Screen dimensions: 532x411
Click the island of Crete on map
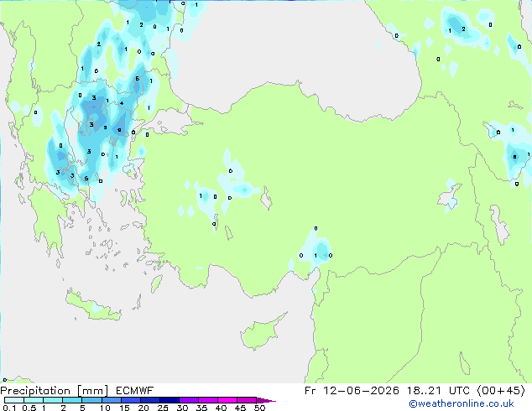pos(93,307)
